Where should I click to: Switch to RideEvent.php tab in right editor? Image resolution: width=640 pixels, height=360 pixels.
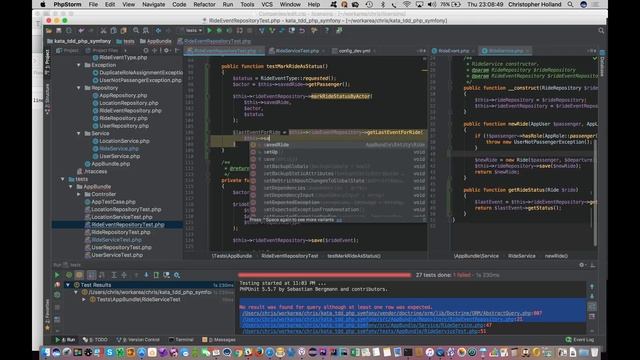point(453,51)
